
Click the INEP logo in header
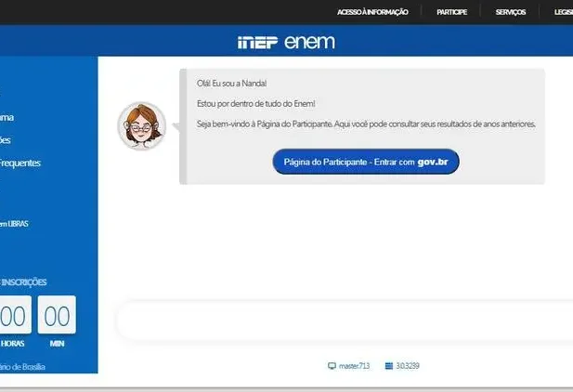click(x=257, y=43)
